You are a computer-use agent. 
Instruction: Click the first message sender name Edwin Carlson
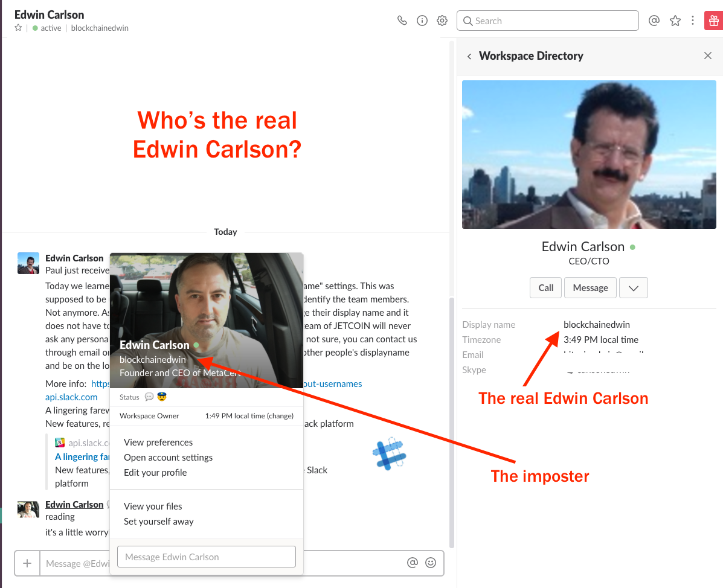(x=74, y=258)
